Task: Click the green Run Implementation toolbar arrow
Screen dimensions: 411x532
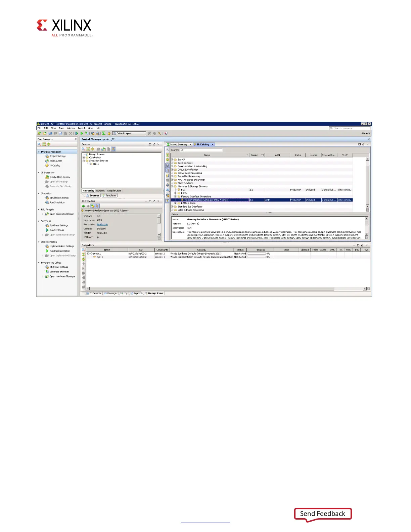Action: [x=82, y=133]
